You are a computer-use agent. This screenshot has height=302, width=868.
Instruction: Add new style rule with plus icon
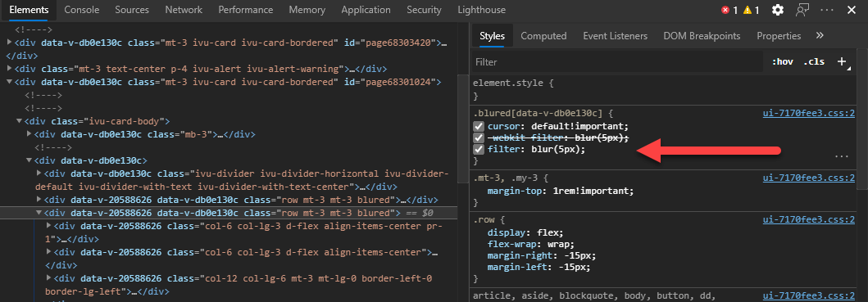point(842,61)
